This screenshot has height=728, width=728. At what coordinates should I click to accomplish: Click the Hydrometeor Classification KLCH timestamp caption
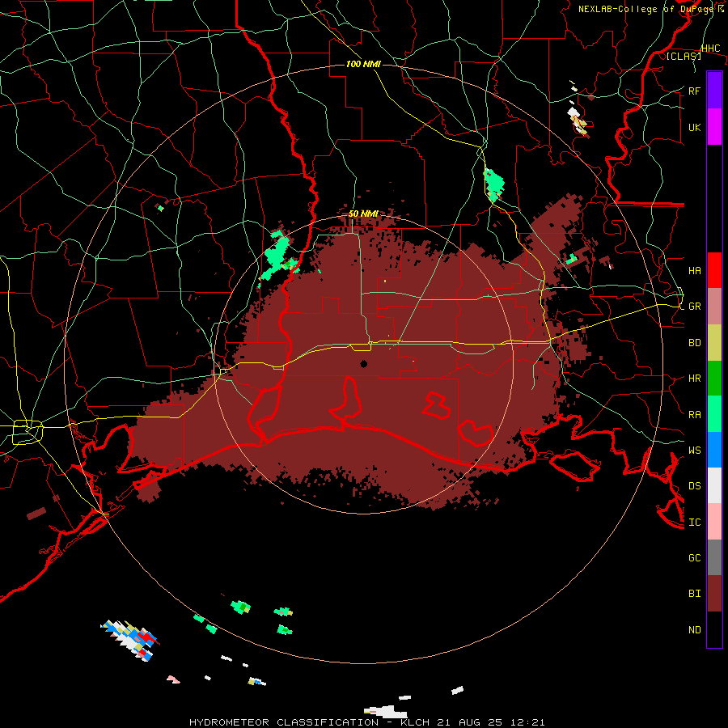tap(366, 722)
